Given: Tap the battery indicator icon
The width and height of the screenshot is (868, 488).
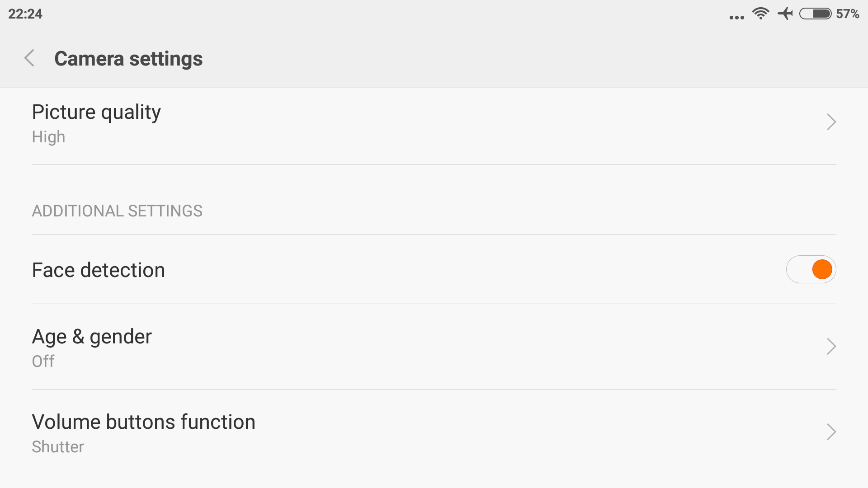Looking at the screenshot, I should [x=816, y=14].
